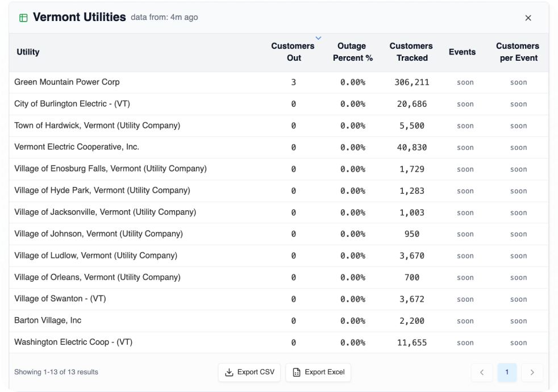Select Washington Electric Coop - (VT)
The width and height of the screenshot is (558, 392).
[73, 342]
